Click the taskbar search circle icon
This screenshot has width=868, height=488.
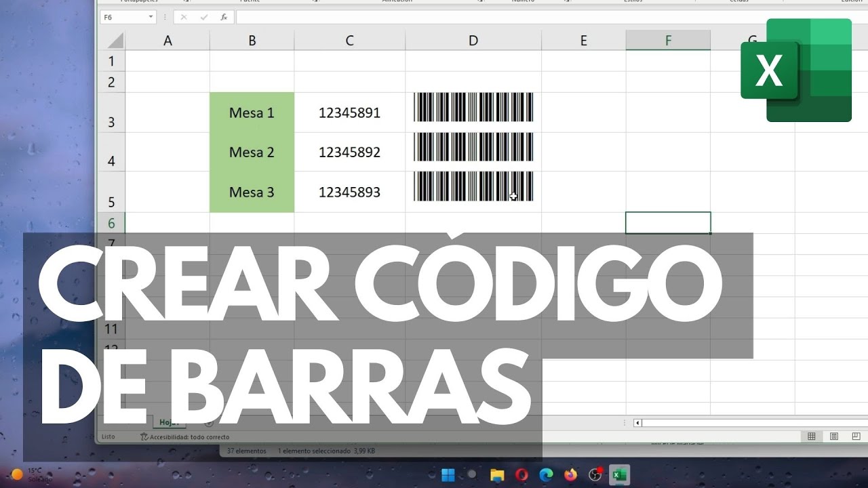pos(472,474)
